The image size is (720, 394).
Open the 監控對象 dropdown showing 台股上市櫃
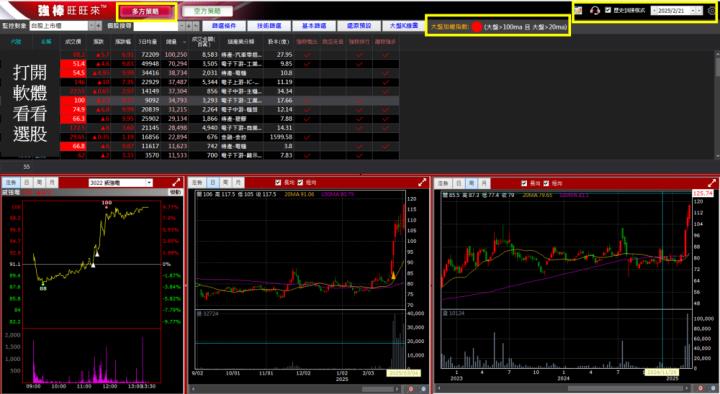(65, 26)
